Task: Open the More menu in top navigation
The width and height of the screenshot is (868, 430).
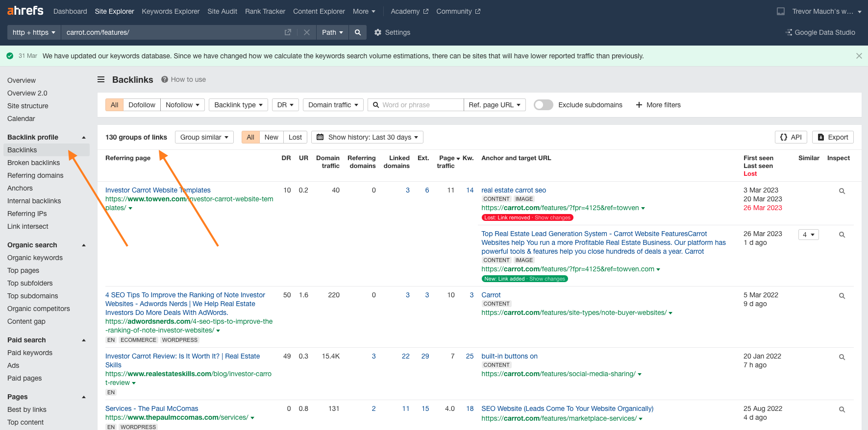Action: click(x=364, y=11)
